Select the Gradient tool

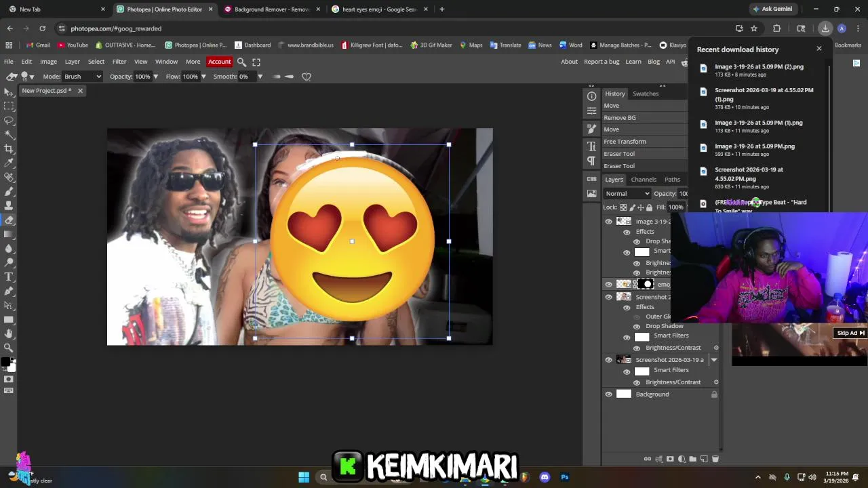click(9, 235)
